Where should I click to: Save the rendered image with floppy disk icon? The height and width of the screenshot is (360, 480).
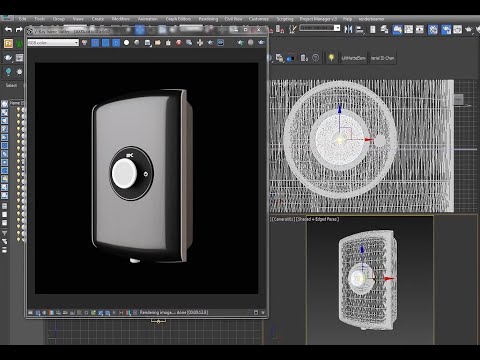[x=147, y=43]
